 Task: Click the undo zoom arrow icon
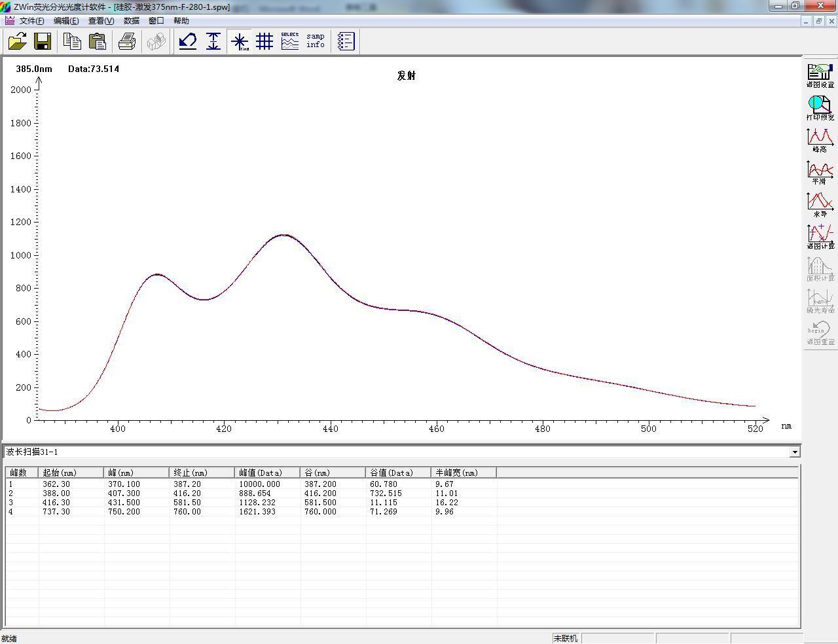(x=188, y=41)
